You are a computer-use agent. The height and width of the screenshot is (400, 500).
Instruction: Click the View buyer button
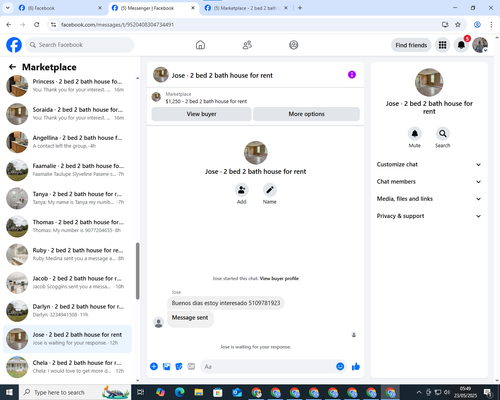point(201,114)
